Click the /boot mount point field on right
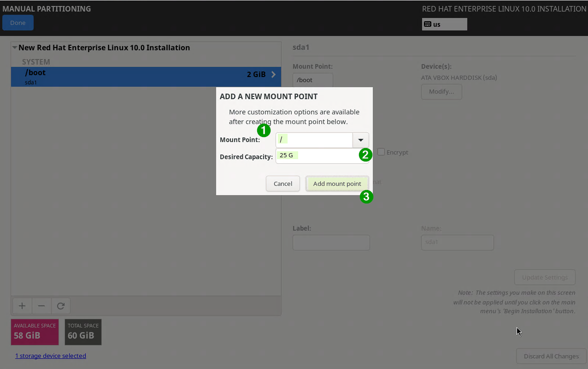Viewport: 588px width, 369px height. point(313,80)
